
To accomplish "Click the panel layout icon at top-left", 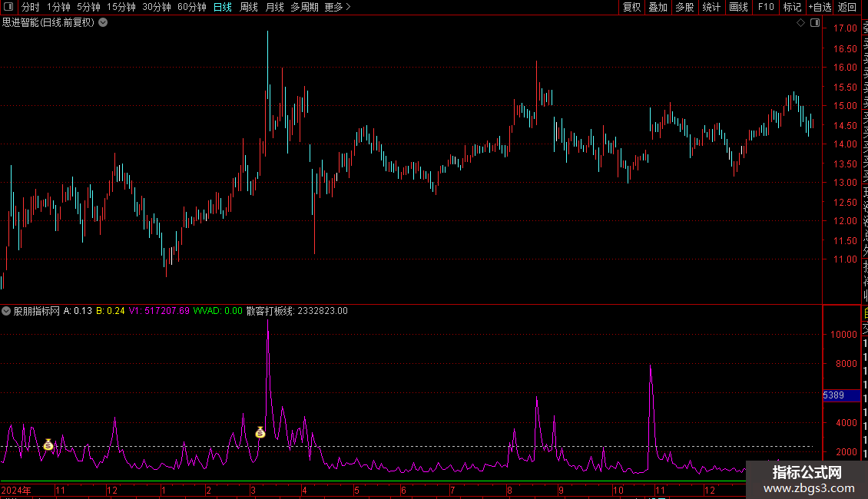I will tap(8, 7).
